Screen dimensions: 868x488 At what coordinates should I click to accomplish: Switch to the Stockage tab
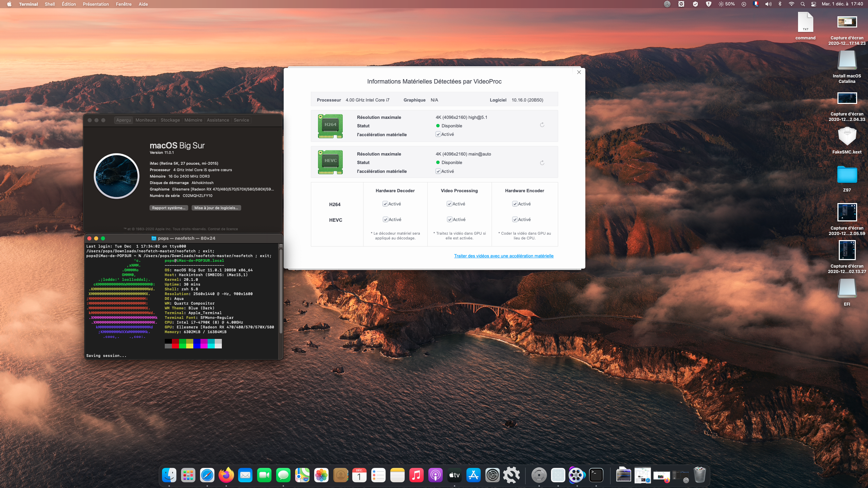coord(170,120)
